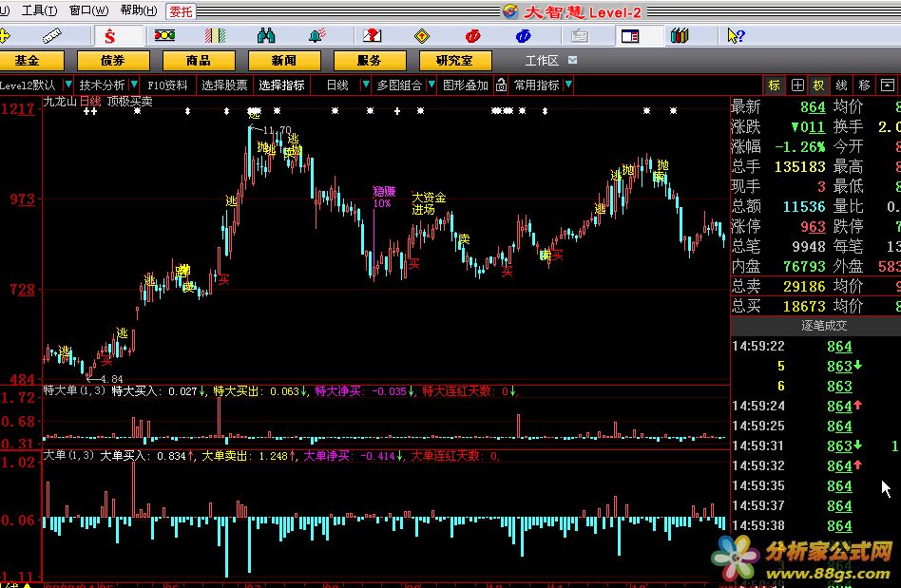
Task: Click the 逐笔成交 panel header
Action: pos(823,326)
